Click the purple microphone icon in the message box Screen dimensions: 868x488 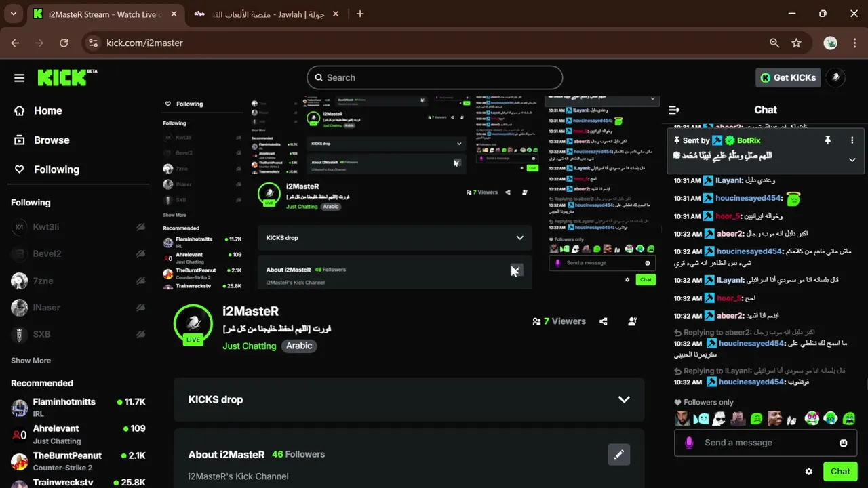tap(689, 443)
